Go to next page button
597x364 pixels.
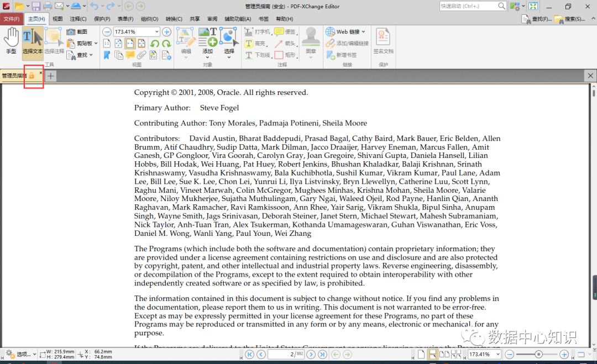point(311,354)
